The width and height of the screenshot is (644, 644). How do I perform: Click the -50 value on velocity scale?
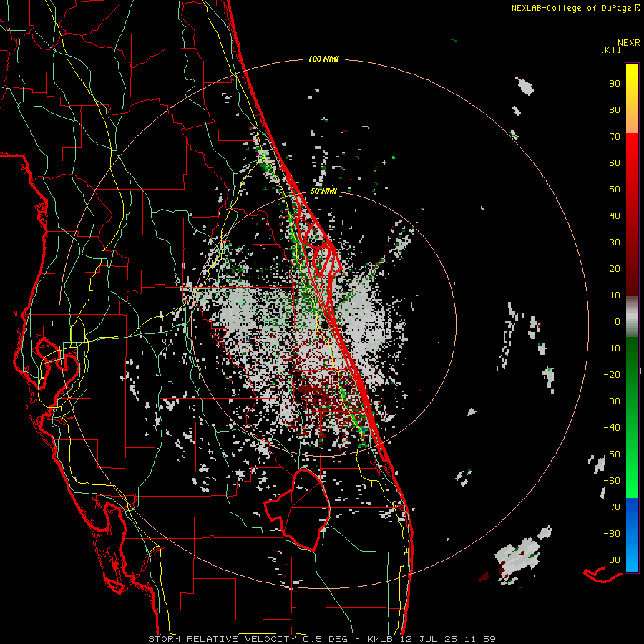click(612, 454)
